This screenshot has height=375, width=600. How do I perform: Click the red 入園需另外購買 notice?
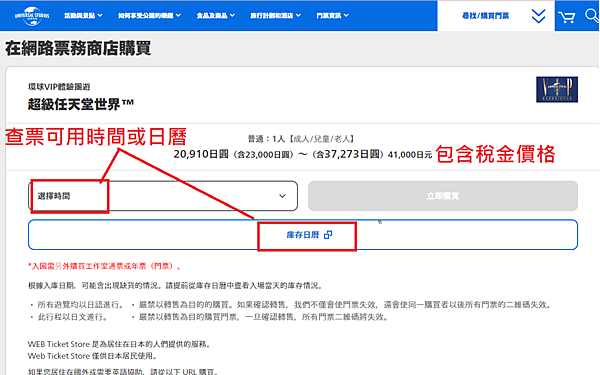click(x=105, y=266)
